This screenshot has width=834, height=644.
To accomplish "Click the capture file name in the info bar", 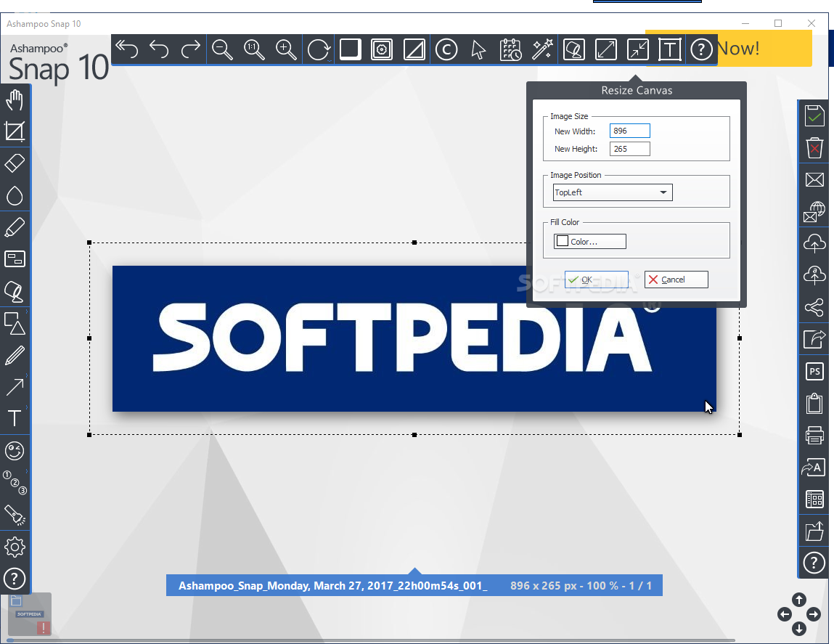I will click(x=332, y=585).
